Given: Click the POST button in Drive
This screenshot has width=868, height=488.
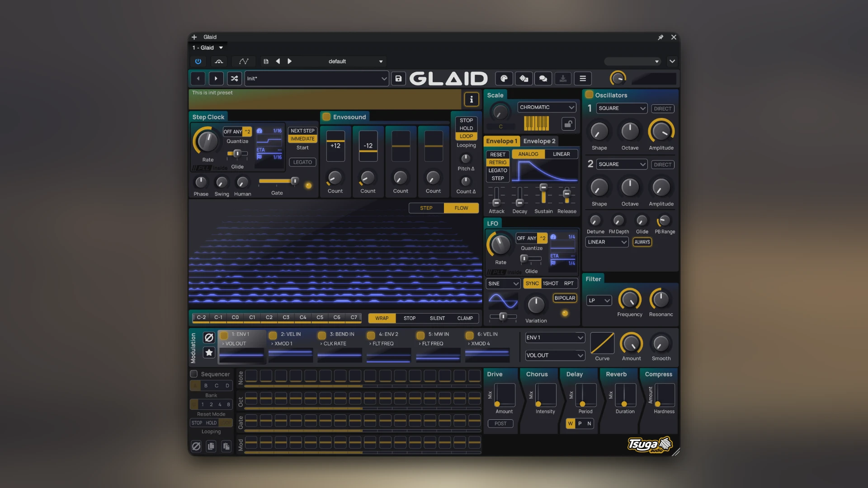Looking at the screenshot, I should click(500, 424).
